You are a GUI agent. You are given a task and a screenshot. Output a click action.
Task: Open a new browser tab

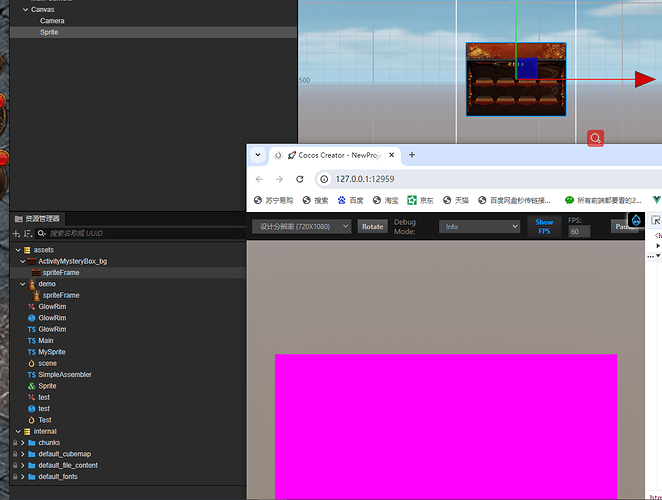click(x=412, y=155)
